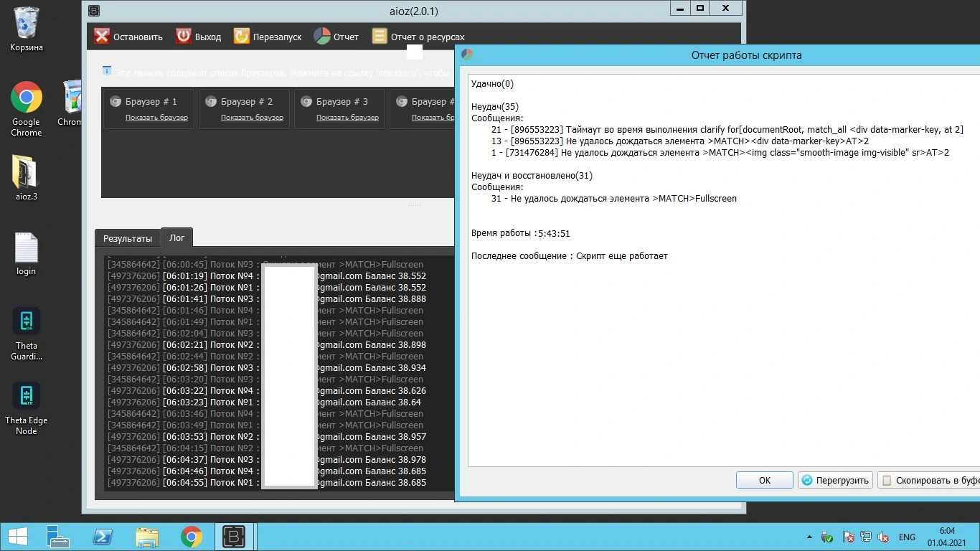
Task: Select the Google Chrome desktop shortcut
Action: pos(27,109)
